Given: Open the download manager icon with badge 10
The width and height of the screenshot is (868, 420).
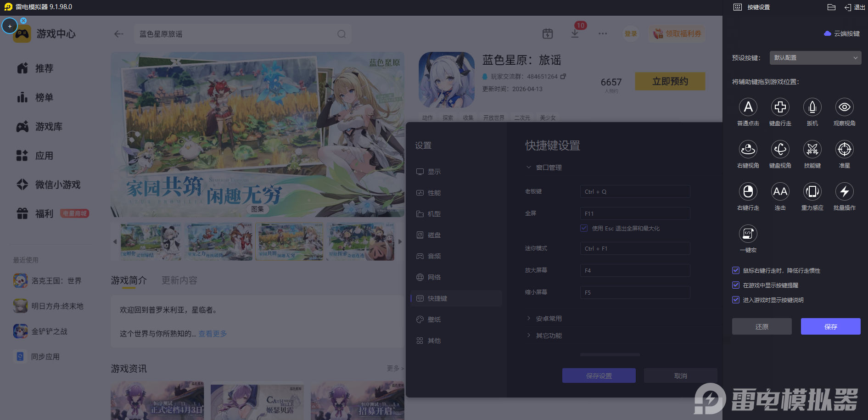Looking at the screenshot, I should pos(575,34).
